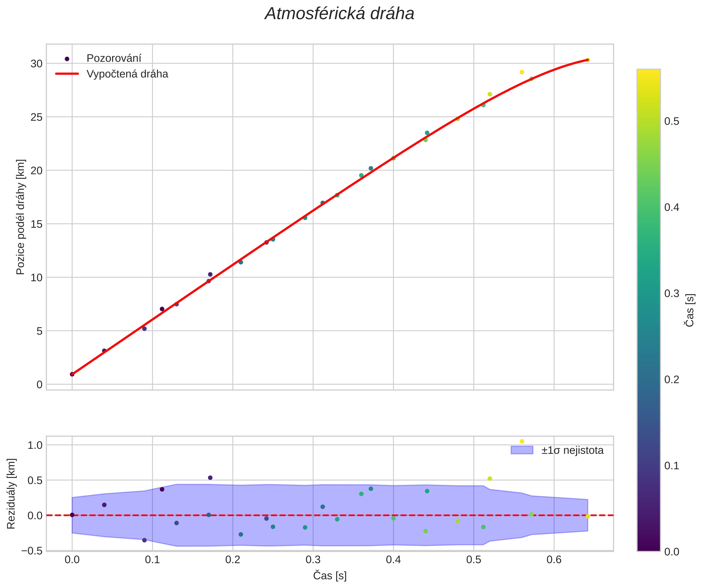
Task: Click the 'Vypočtená dráha' legend text
Action: pos(127,74)
